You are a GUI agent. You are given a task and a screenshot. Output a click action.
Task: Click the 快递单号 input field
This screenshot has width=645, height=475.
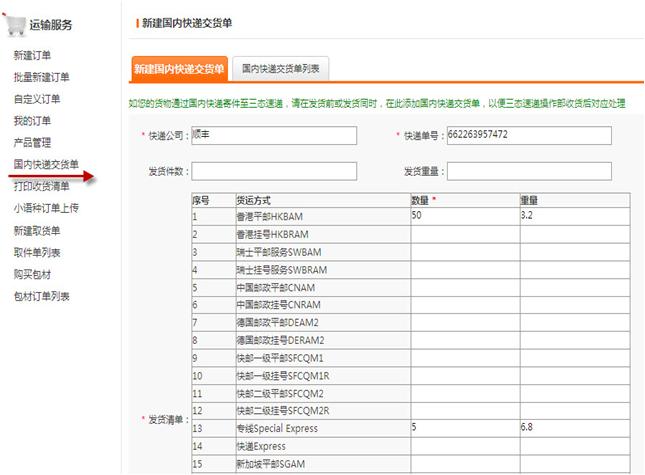pyautogui.click(x=528, y=135)
